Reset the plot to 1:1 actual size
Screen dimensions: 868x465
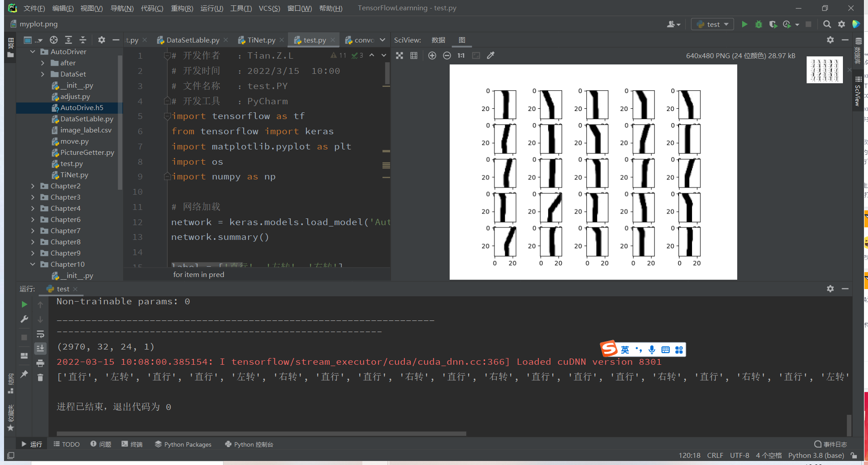tap(461, 55)
